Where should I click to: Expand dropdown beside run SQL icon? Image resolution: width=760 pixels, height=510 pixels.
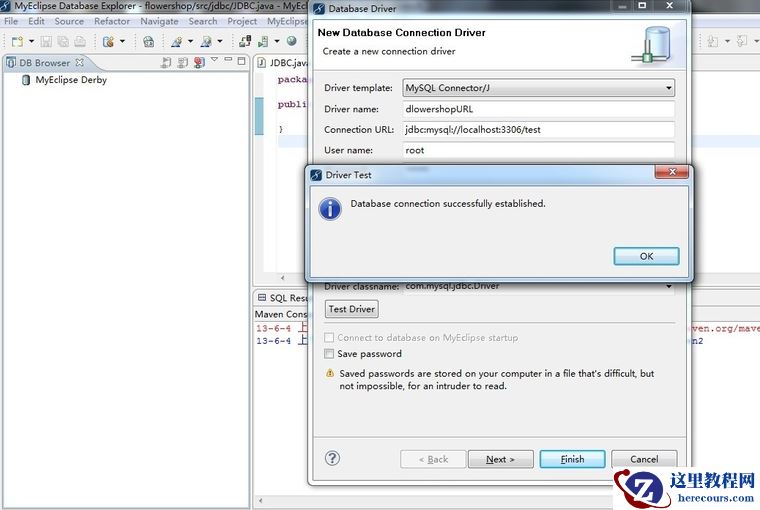tap(277, 42)
